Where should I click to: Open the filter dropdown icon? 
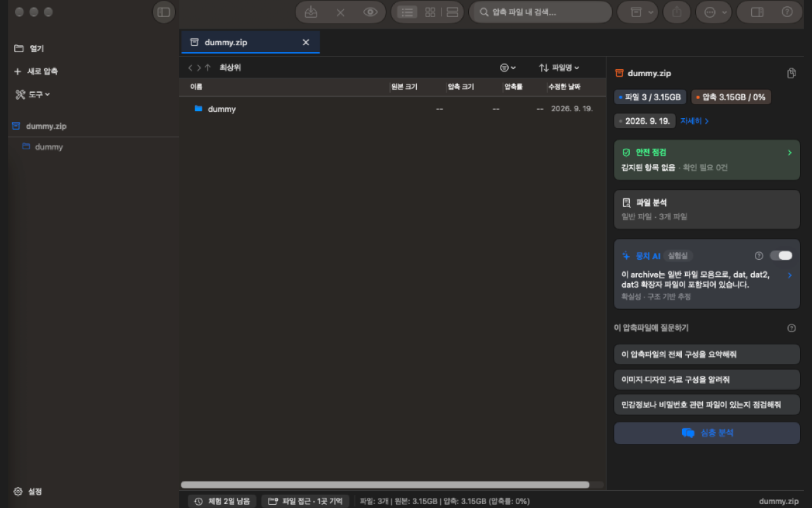[x=507, y=67]
